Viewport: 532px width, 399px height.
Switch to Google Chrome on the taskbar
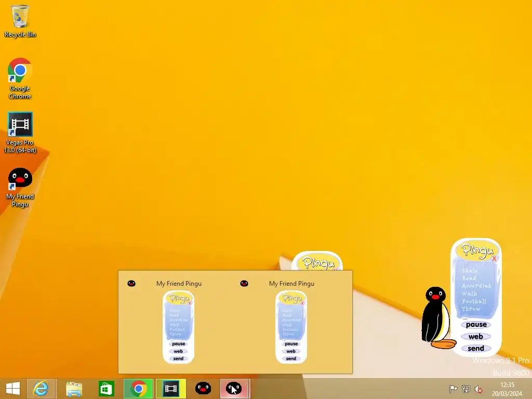[138, 389]
